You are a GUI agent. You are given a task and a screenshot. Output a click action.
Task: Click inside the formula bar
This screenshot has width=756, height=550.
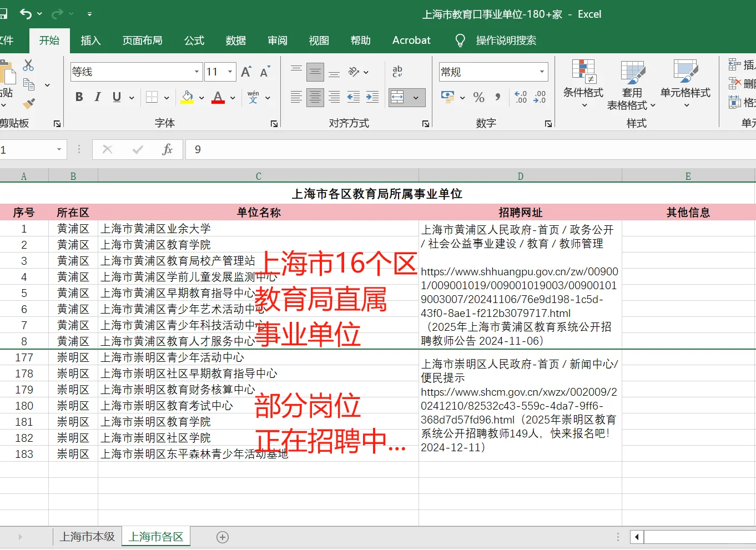[333, 149]
